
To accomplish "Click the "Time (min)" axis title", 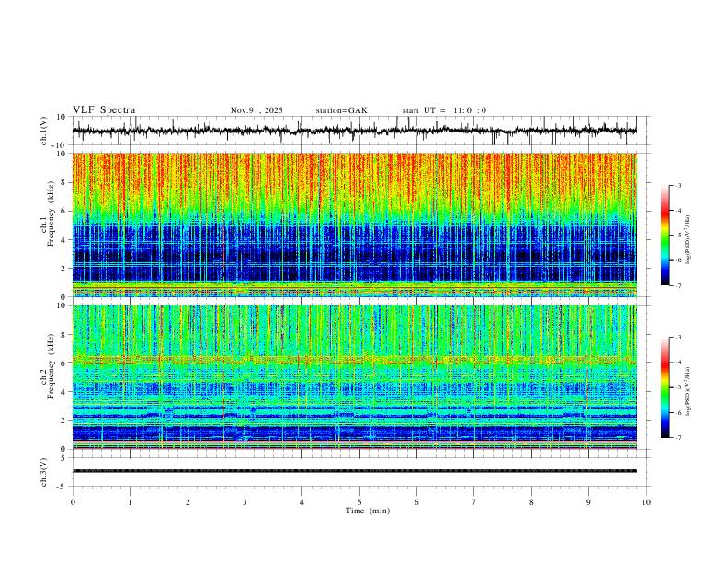I will pyautogui.click(x=368, y=511).
